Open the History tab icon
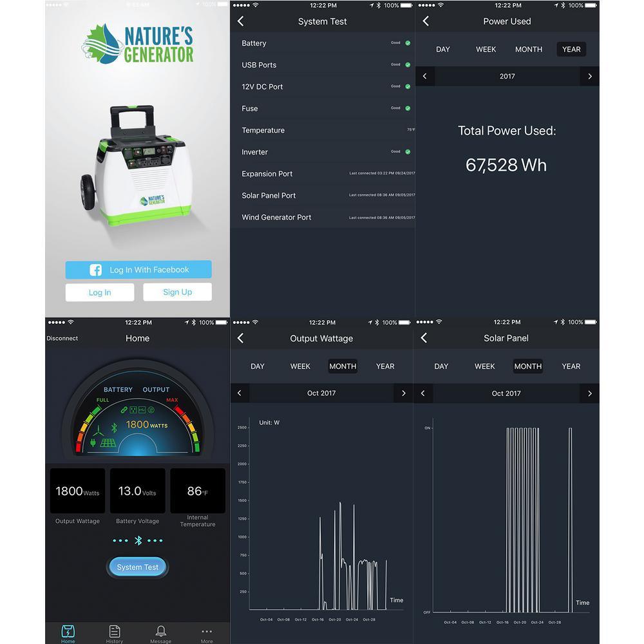This screenshot has width=644, height=644. pyautogui.click(x=115, y=632)
